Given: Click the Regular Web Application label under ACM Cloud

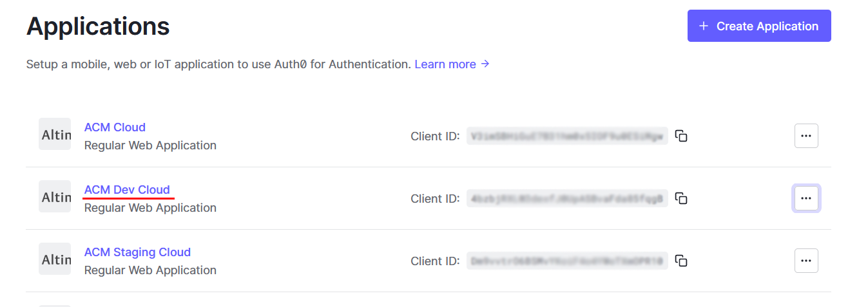Looking at the screenshot, I should tap(150, 145).
